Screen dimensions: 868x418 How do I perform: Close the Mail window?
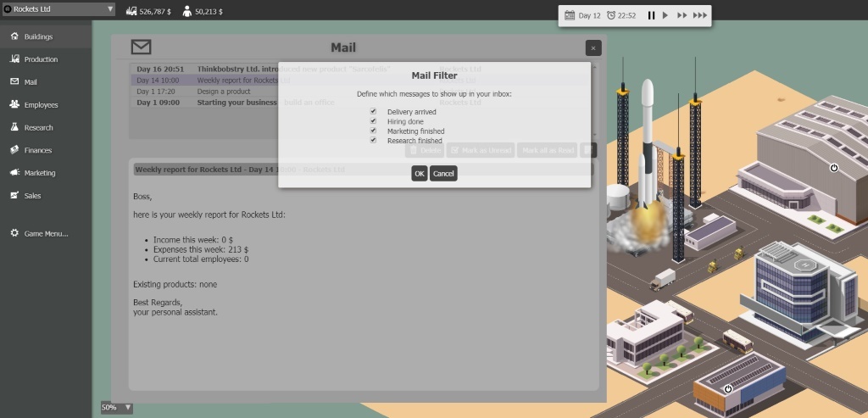coord(593,48)
